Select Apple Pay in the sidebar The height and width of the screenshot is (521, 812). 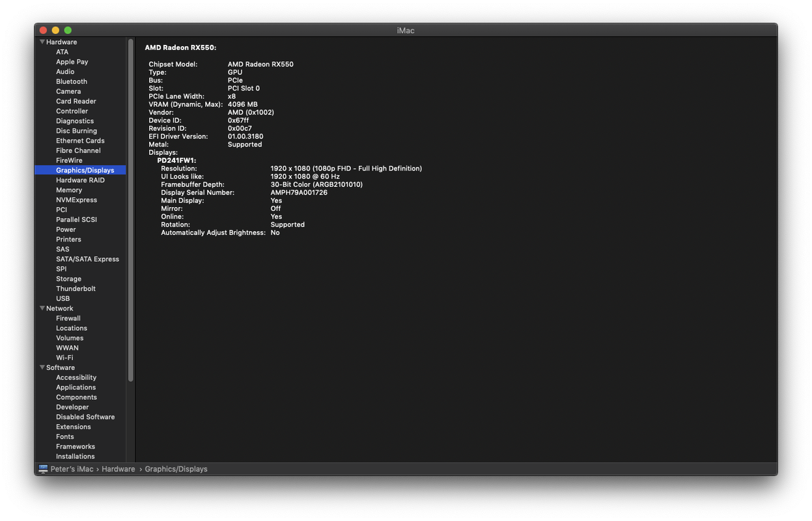pos(72,62)
